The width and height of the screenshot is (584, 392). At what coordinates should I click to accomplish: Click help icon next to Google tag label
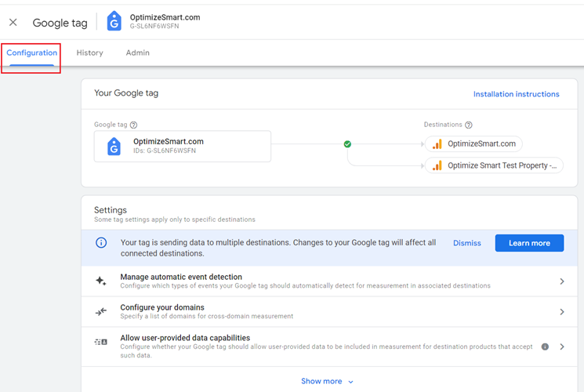[134, 125]
